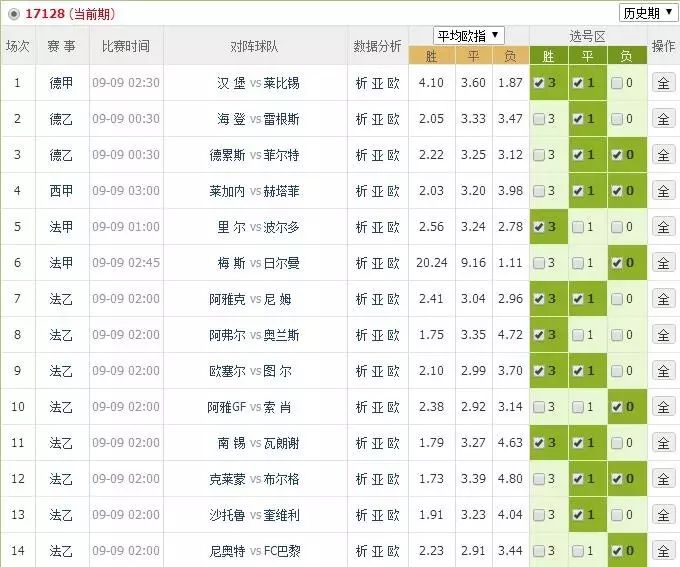Viewport: 680px width, 567px height.
Task: Click the loss odds 4.80 for 克莱蒙
Action: click(510, 479)
